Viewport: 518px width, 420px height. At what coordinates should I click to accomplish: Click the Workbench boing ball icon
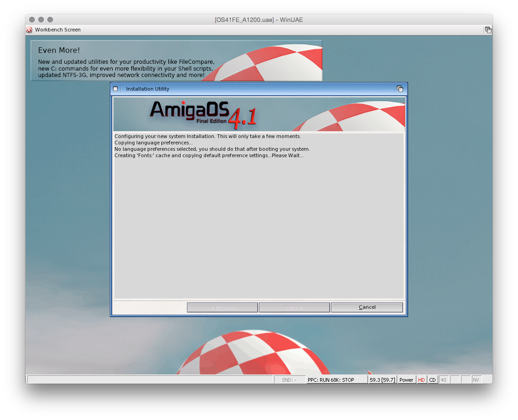(x=29, y=30)
